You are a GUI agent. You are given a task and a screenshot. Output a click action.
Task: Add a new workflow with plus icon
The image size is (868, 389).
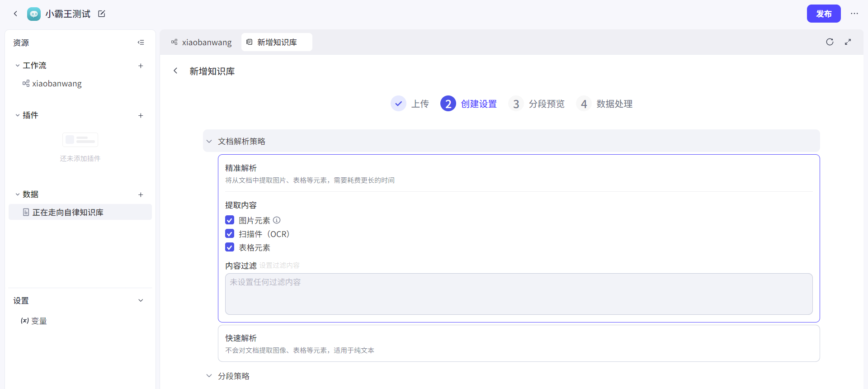pyautogui.click(x=141, y=66)
